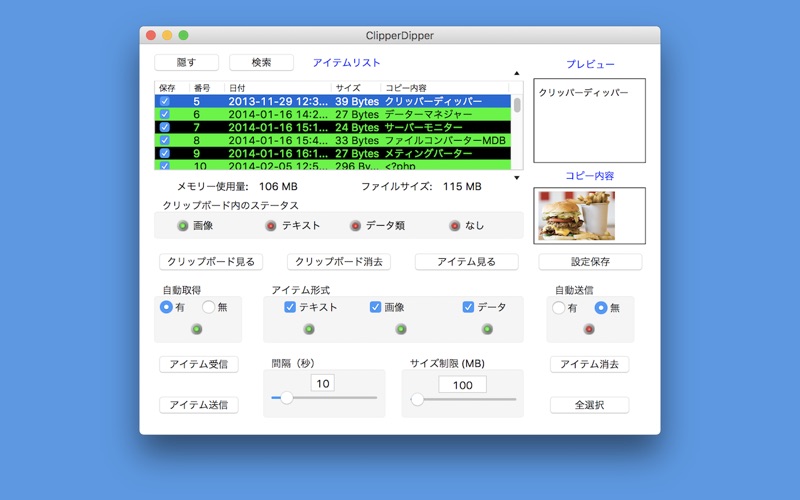Click the green lamp below テキスト checkbox
This screenshot has height=500, width=800.
309,329
